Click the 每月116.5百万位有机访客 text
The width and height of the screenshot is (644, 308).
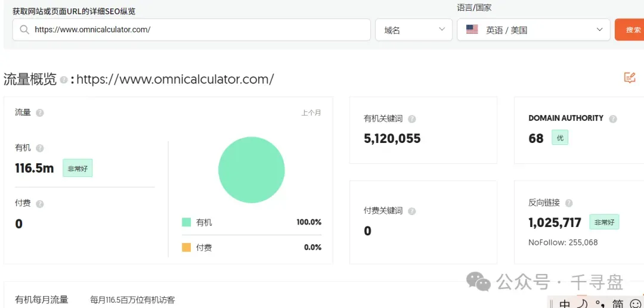(132, 300)
